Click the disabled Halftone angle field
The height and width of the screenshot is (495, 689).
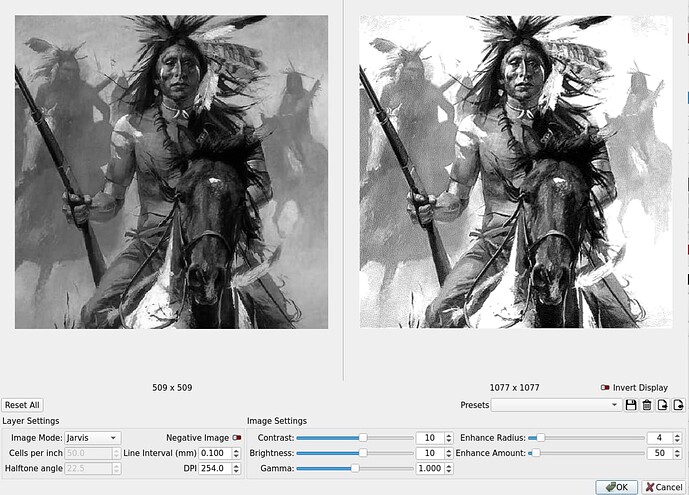click(93, 468)
